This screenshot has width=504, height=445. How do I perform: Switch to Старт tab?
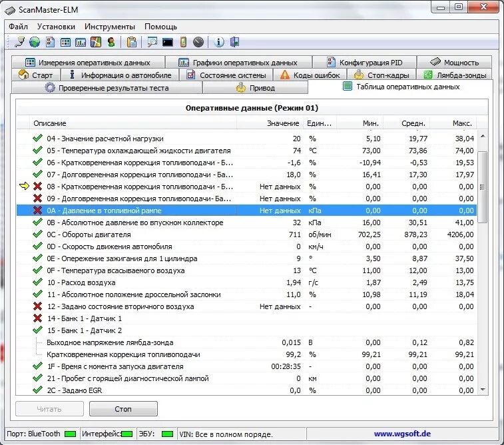coord(36,75)
